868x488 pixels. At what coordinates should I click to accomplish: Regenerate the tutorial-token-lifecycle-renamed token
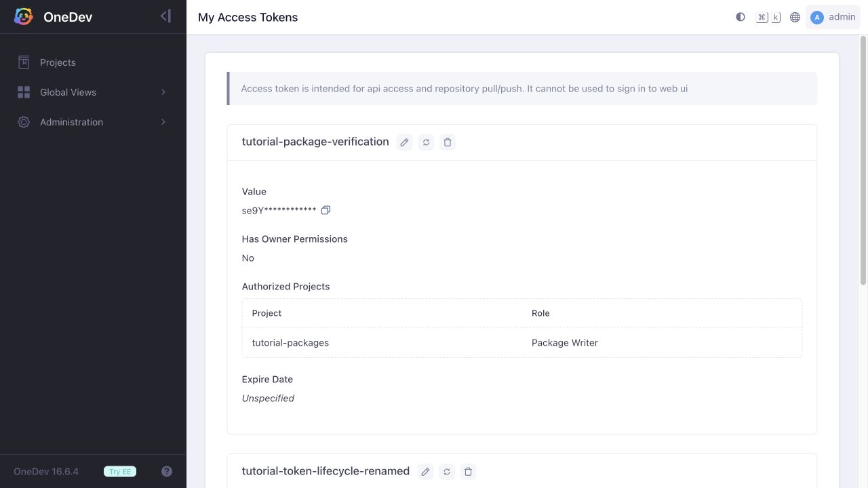tap(447, 472)
